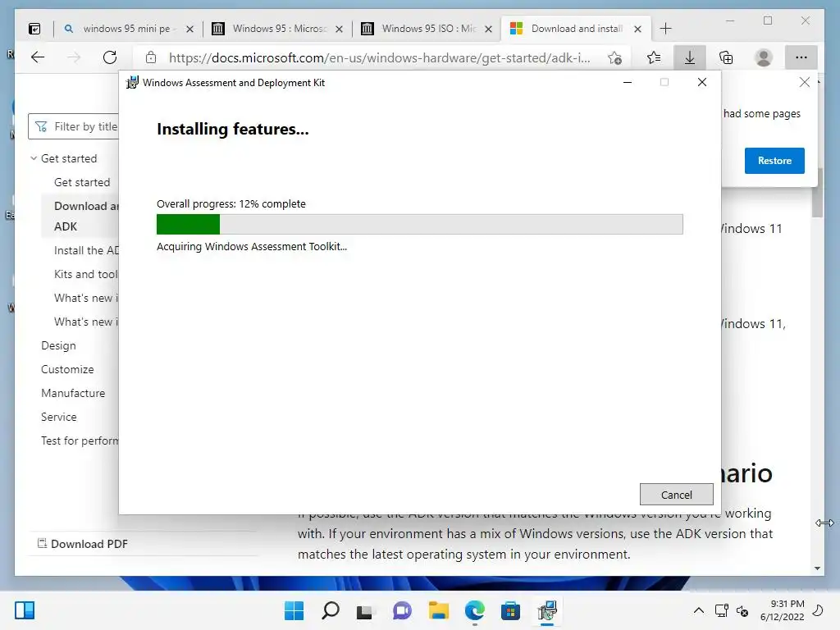Close the ADK installer window
The width and height of the screenshot is (840, 630).
click(x=702, y=82)
